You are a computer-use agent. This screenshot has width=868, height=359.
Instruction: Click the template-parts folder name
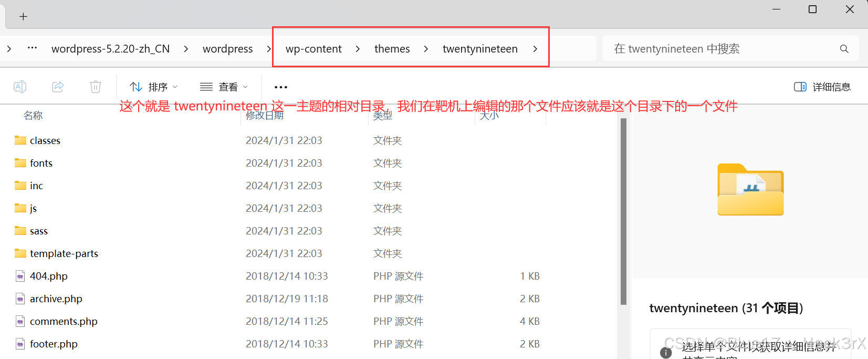coord(64,253)
